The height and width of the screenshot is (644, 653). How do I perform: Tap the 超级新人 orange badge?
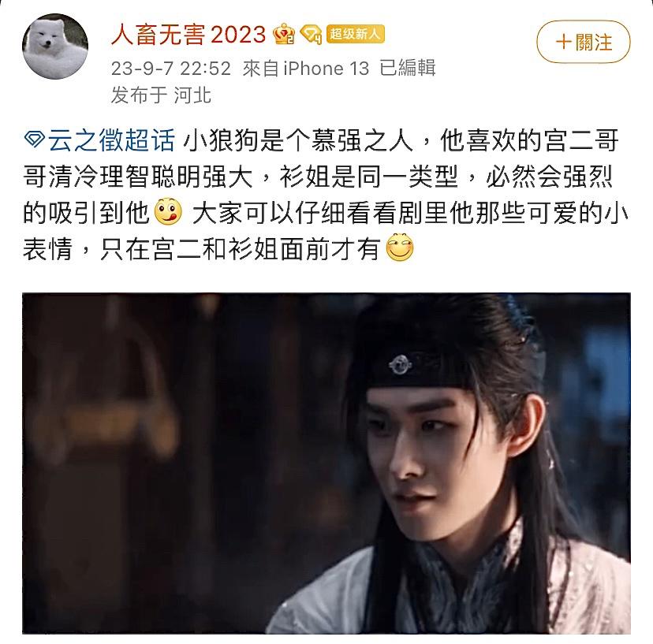(x=355, y=34)
